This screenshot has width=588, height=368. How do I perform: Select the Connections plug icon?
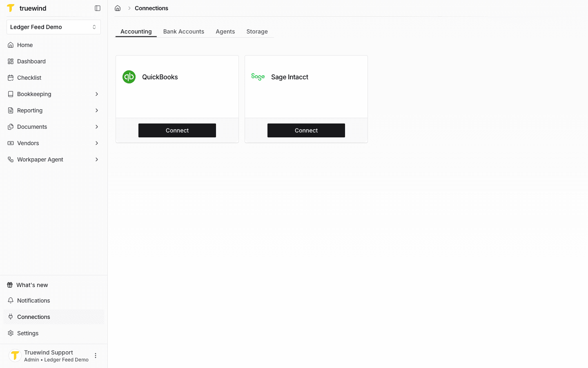click(x=10, y=316)
